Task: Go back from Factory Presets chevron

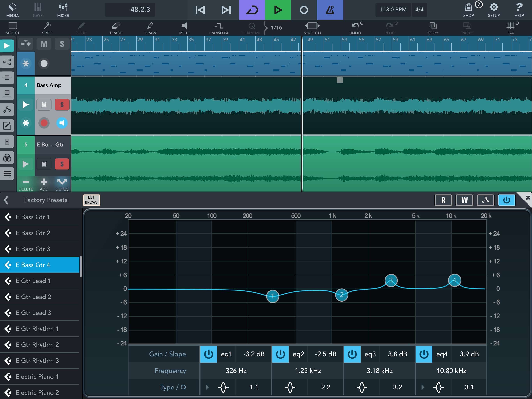Action: click(6, 200)
